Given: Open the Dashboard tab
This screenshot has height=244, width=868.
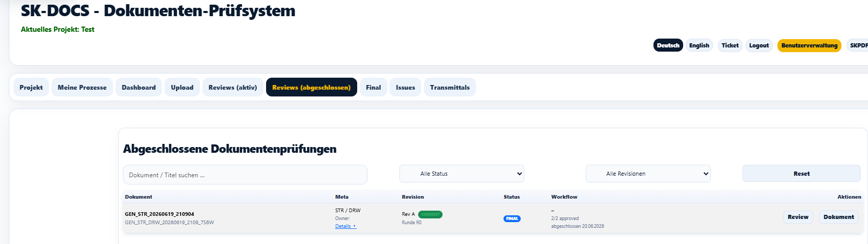Looking at the screenshot, I should [139, 88].
